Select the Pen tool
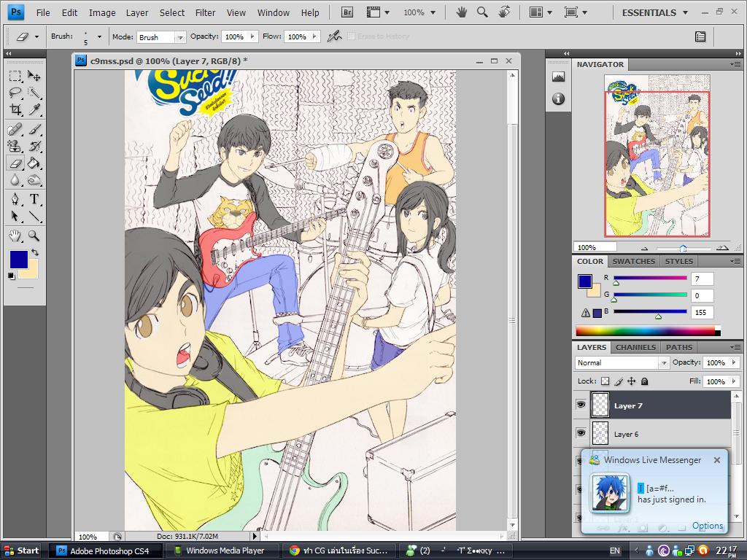This screenshot has width=747, height=560. pyautogui.click(x=15, y=199)
